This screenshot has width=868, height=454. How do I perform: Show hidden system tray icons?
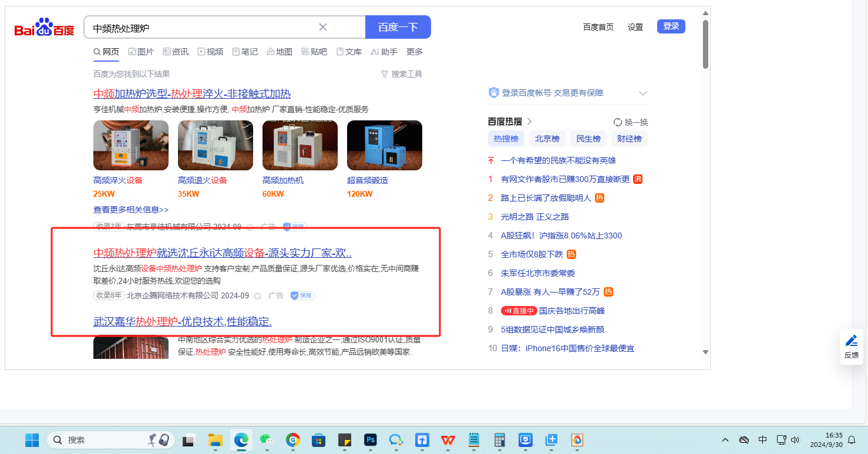click(x=725, y=440)
